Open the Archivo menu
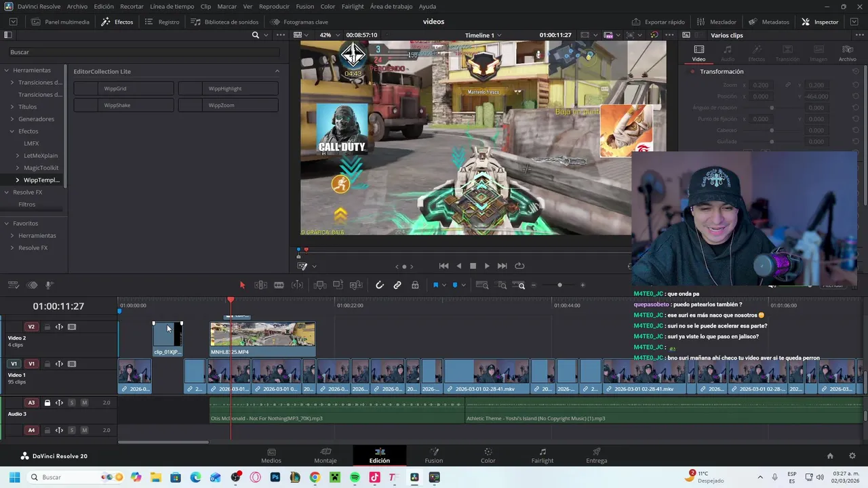 77,6
